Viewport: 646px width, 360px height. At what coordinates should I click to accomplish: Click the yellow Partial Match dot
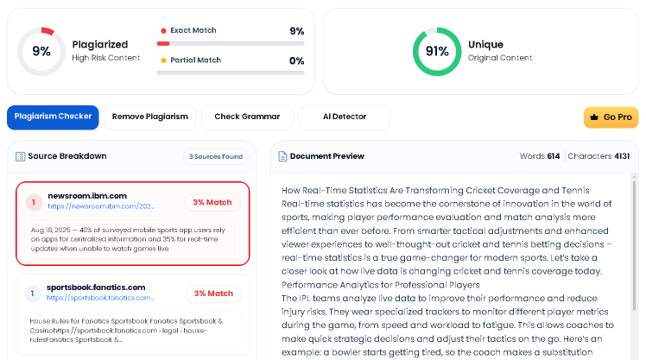(163, 60)
